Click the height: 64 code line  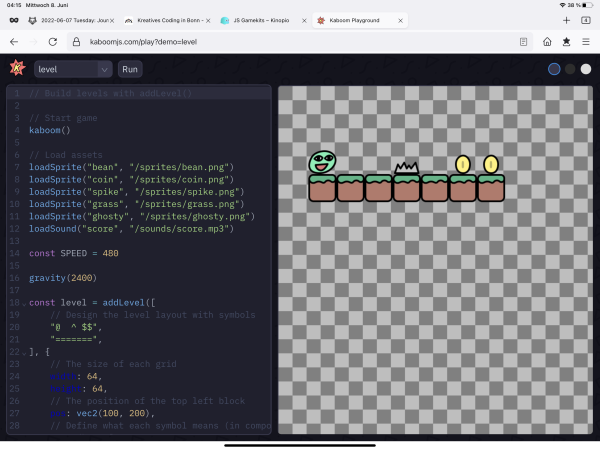(78, 388)
